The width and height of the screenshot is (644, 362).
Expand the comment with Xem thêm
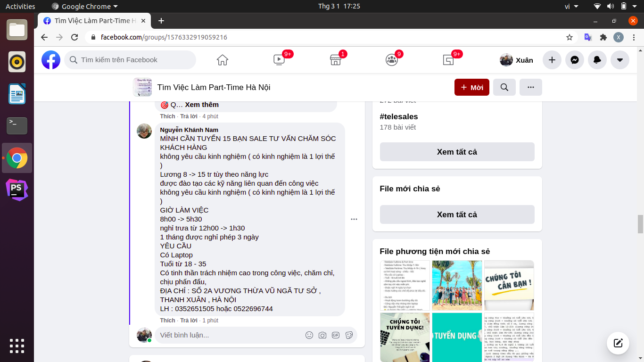202,105
